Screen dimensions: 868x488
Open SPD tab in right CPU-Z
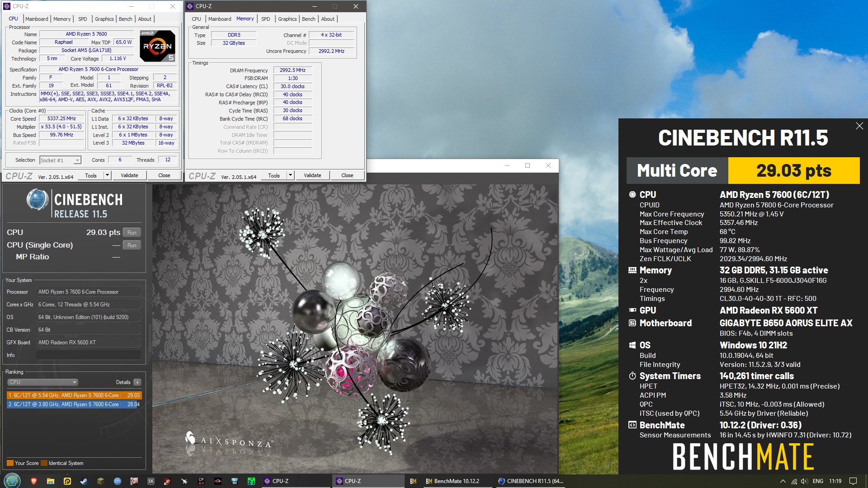tap(266, 19)
